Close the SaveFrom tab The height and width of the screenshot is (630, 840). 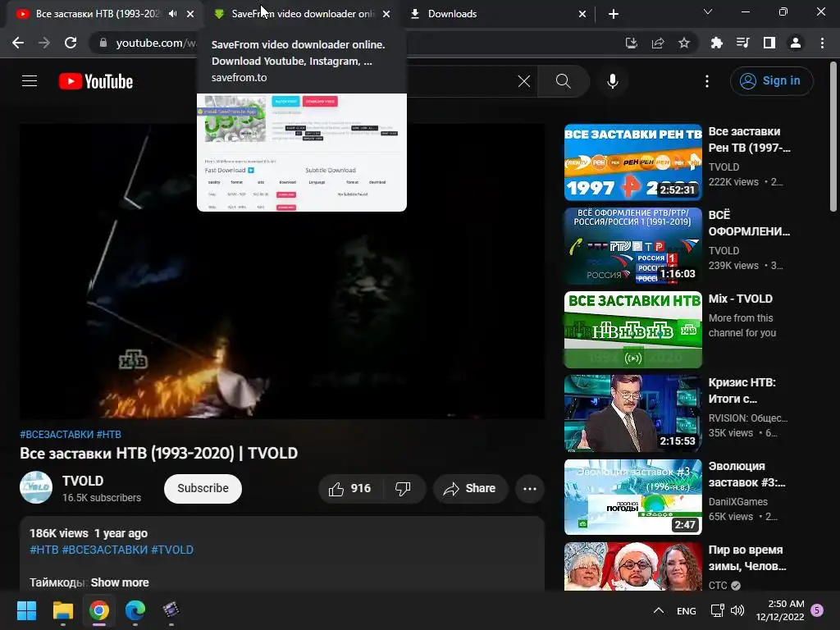(386, 14)
